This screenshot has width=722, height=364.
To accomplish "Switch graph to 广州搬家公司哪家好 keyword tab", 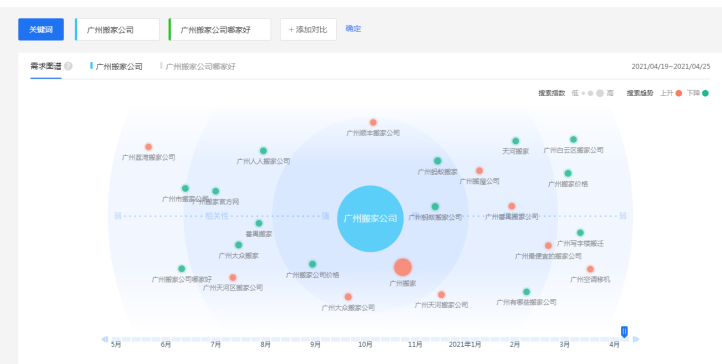I will click(198, 66).
